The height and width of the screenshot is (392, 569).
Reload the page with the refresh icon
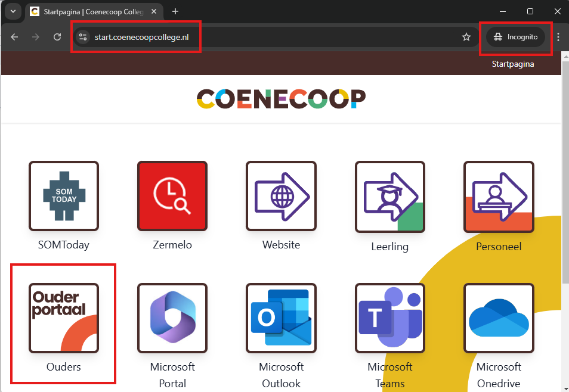point(57,37)
